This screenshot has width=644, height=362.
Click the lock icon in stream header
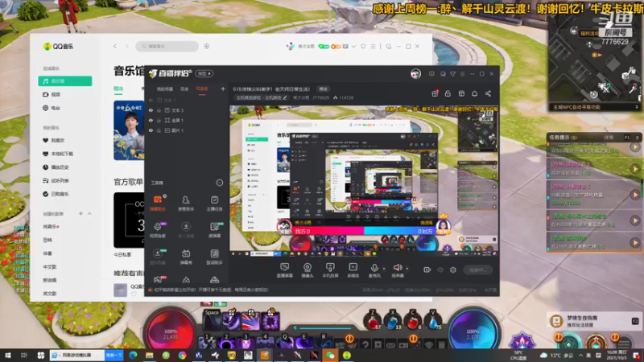[x=448, y=93]
